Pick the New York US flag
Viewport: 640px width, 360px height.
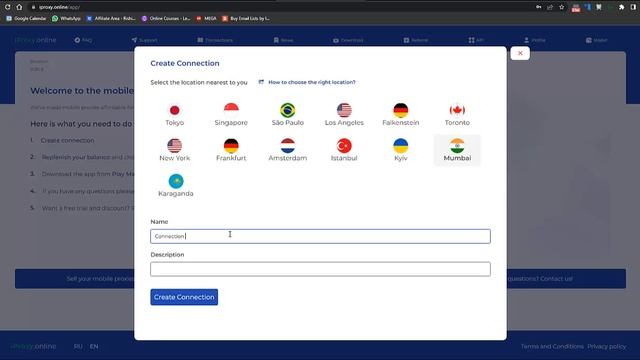[x=175, y=146]
